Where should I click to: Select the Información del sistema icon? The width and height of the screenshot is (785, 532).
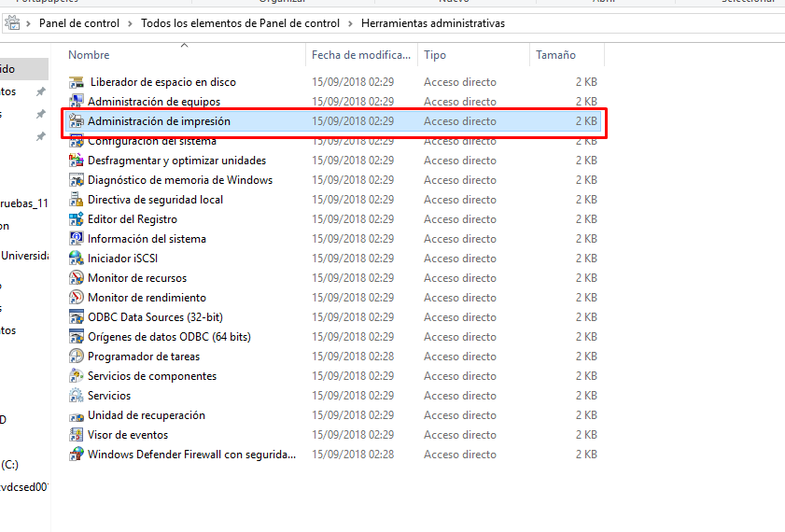pyautogui.click(x=77, y=239)
